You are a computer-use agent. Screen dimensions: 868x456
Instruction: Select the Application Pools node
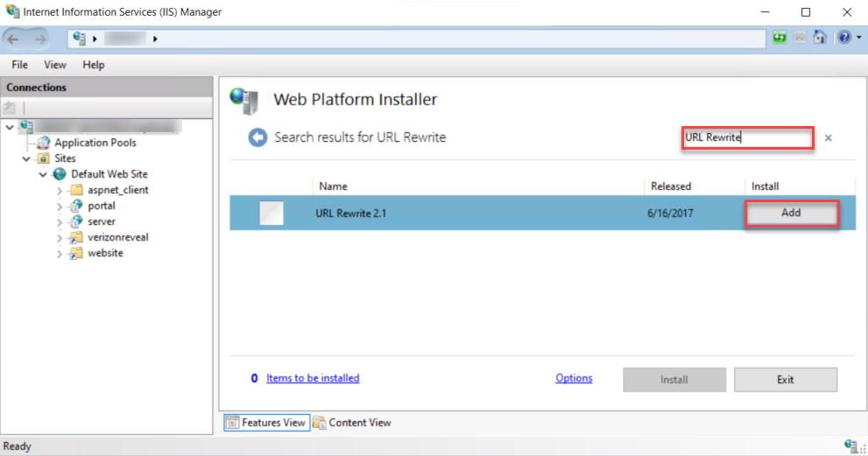coord(95,143)
